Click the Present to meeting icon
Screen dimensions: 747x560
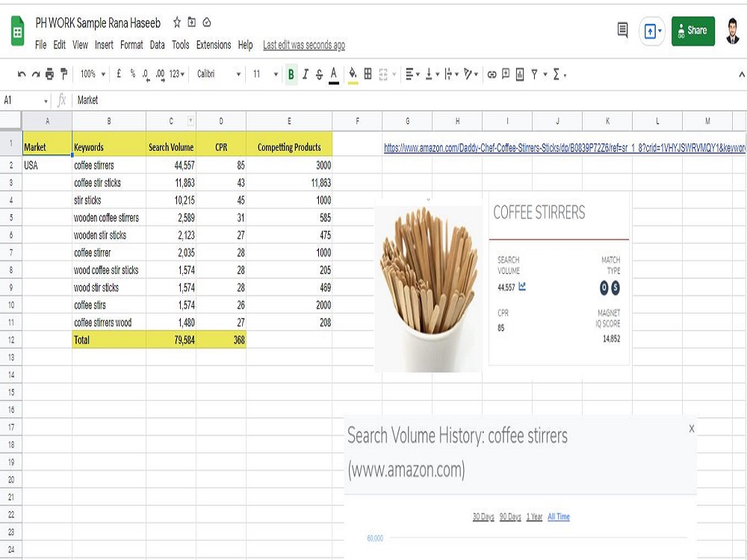[x=651, y=31]
